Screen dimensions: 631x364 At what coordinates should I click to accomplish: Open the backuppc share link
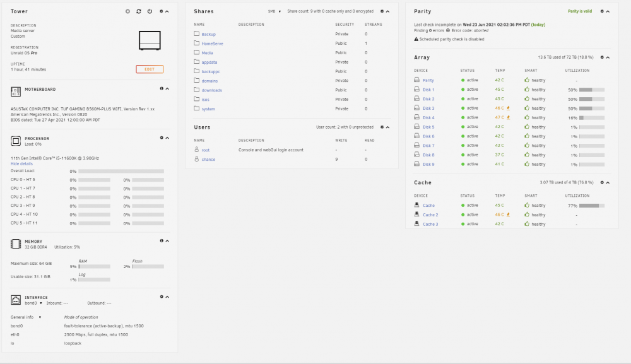coord(211,71)
